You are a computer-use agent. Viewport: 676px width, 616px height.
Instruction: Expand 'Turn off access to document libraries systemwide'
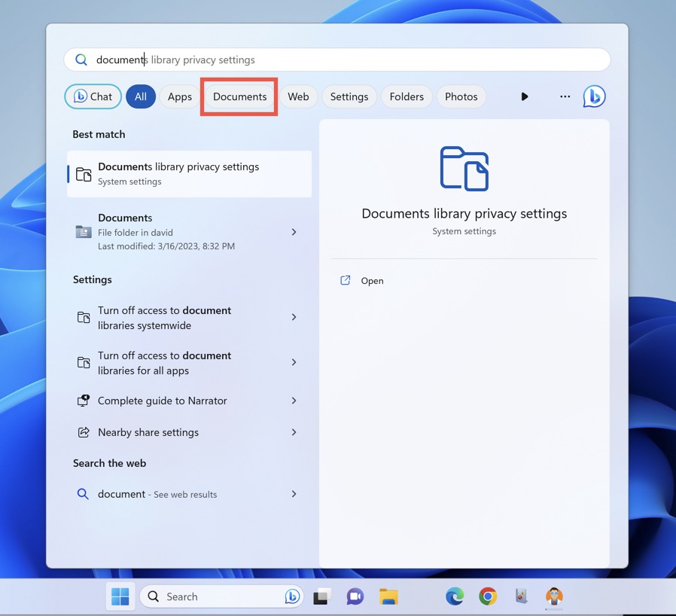294,317
